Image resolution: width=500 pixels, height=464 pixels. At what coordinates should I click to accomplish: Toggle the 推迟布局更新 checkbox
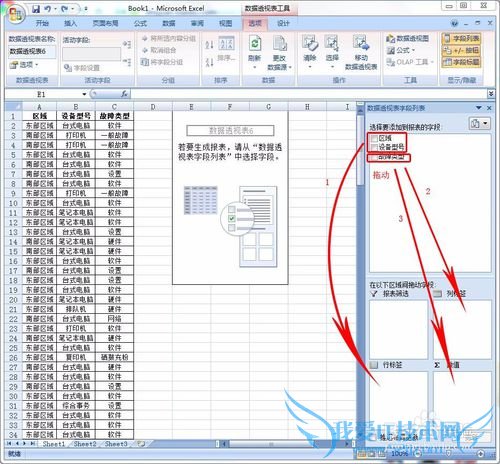(374, 437)
